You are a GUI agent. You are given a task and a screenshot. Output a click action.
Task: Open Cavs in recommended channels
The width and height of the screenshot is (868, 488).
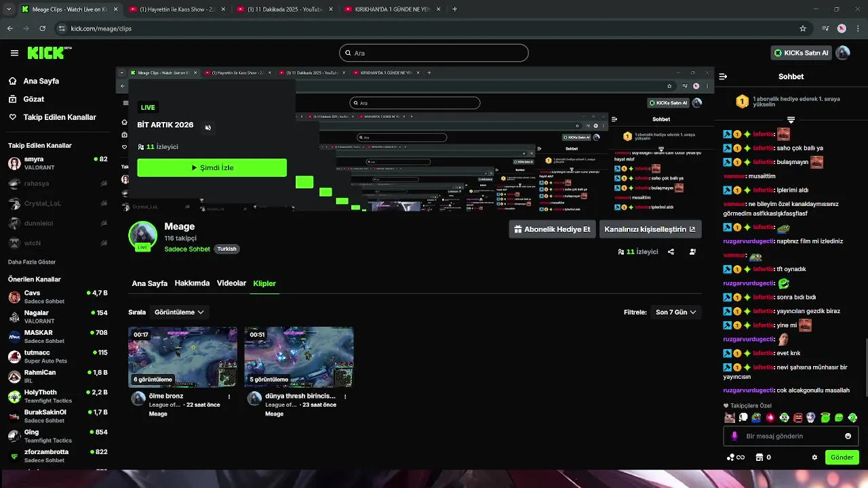58,297
